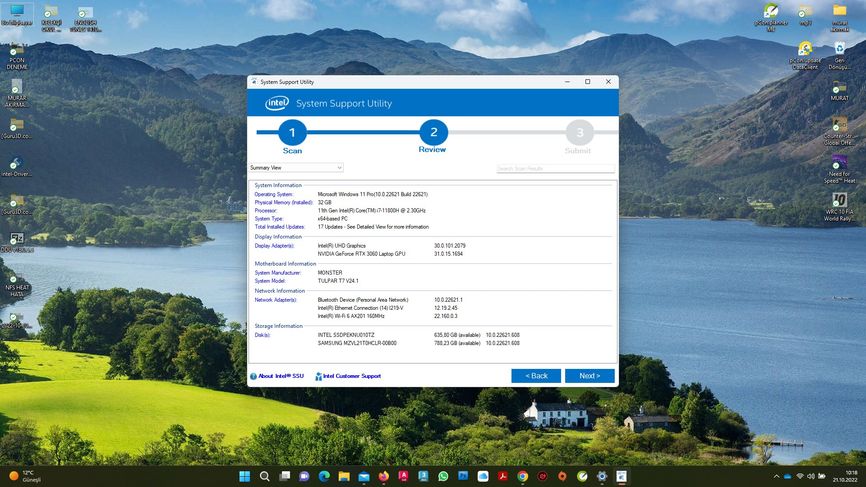Open Google Chrome from the taskbar
This screenshot has width=866, height=487.
(x=522, y=477)
